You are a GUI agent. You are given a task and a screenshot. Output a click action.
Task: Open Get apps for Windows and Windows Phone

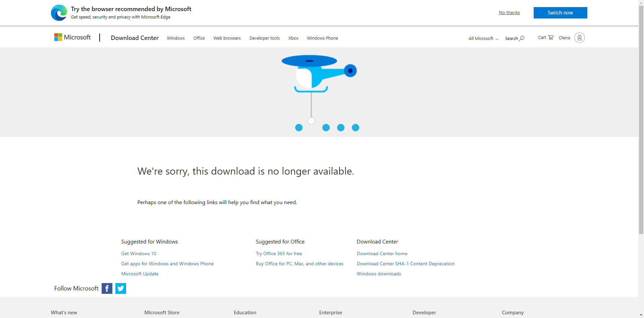point(167,264)
